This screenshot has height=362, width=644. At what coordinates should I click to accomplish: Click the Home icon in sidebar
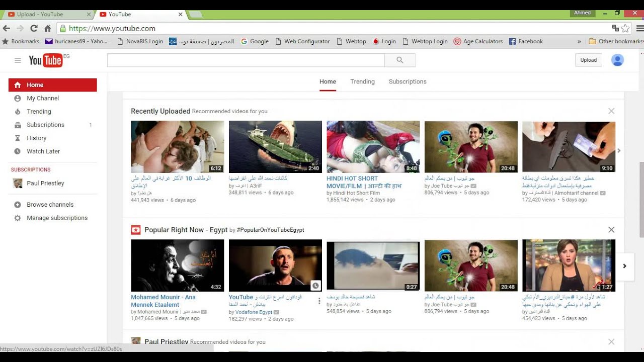tap(18, 85)
